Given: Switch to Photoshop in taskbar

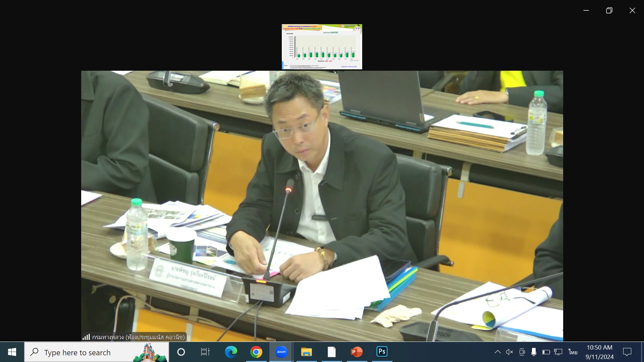Looking at the screenshot, I should point(382,352).
